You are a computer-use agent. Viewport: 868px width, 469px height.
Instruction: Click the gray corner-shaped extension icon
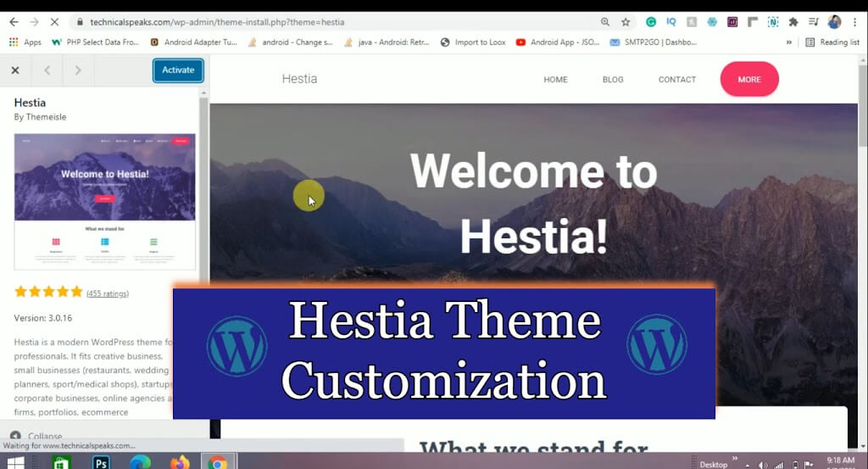tap(753, 22)
